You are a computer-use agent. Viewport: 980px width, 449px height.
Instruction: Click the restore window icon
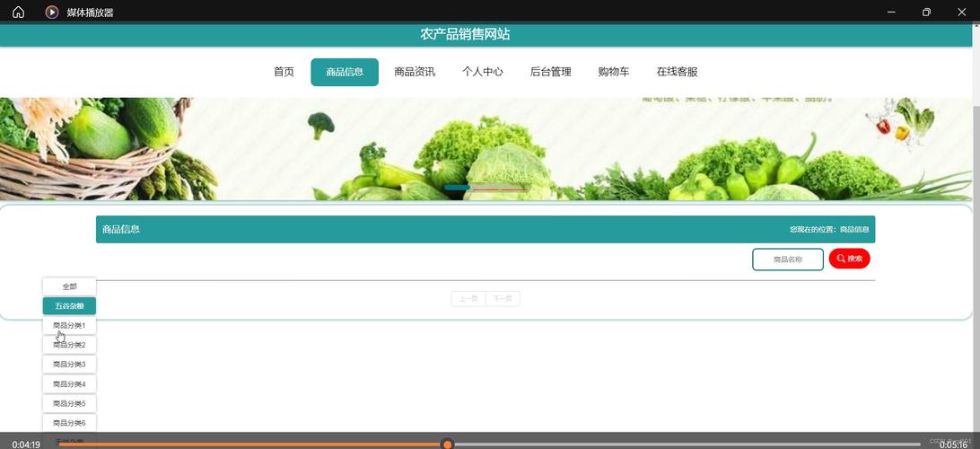pos(926,12)
